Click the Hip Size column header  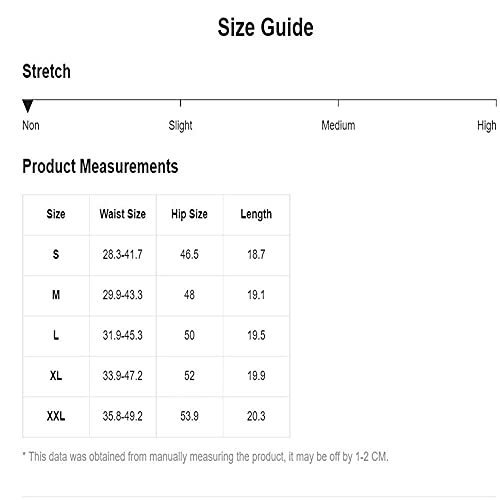[x=189, y=214]
